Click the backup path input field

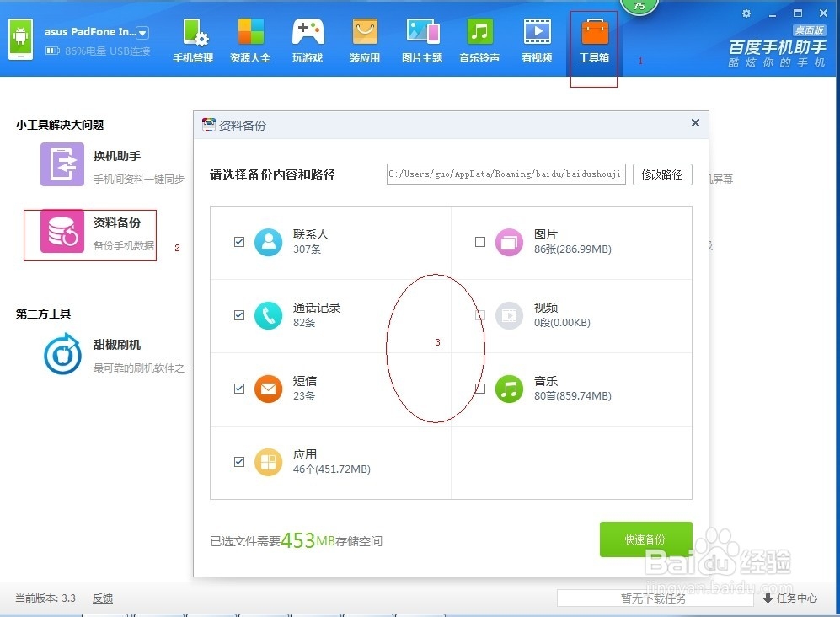[506, 174]
